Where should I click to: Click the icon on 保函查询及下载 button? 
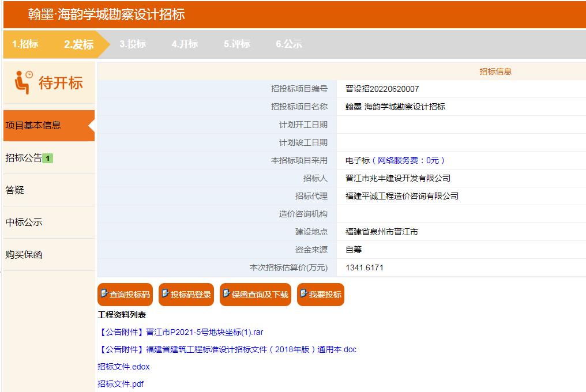click(226, 294)
